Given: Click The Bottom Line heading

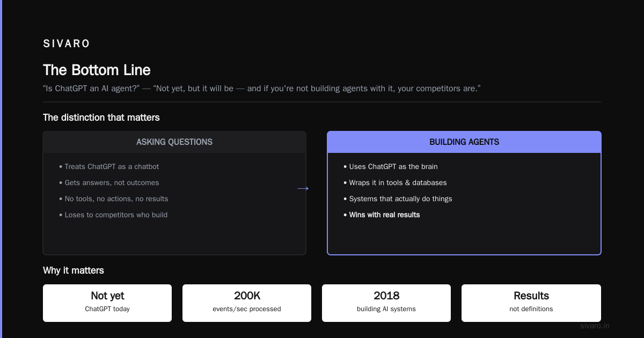Looking at the screenshot, I should pos(97,70).
